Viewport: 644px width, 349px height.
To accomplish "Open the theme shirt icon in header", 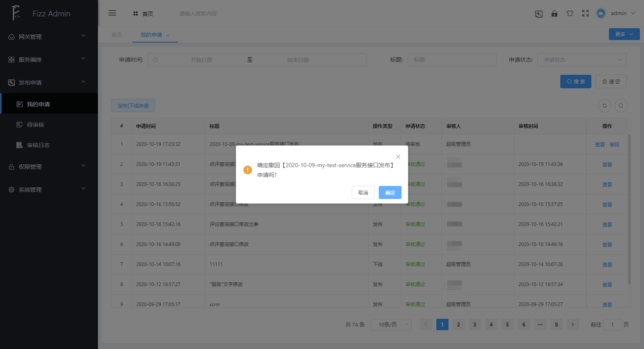I will point(570,13).
